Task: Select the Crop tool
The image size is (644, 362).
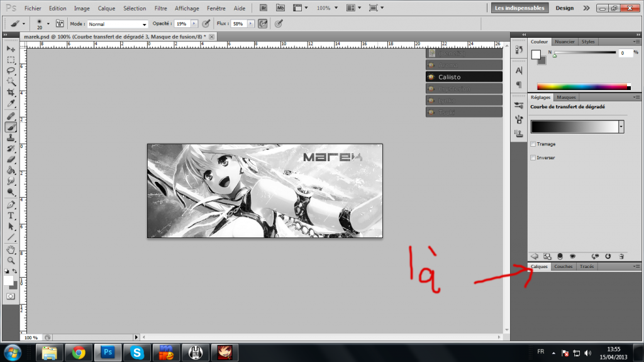Action: pos(11,92)
